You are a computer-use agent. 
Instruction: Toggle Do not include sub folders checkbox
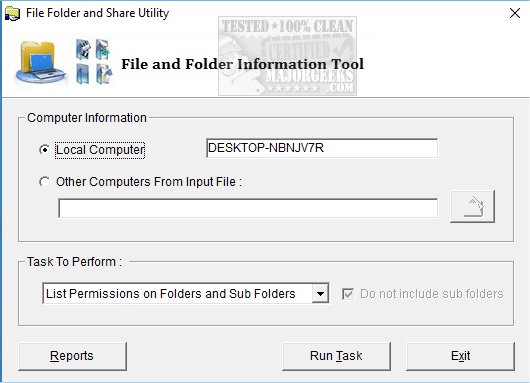[348, 294]
